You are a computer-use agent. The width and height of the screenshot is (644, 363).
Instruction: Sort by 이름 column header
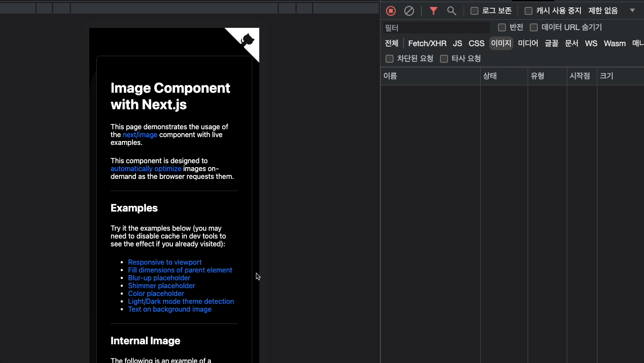[x=430, y=76]
